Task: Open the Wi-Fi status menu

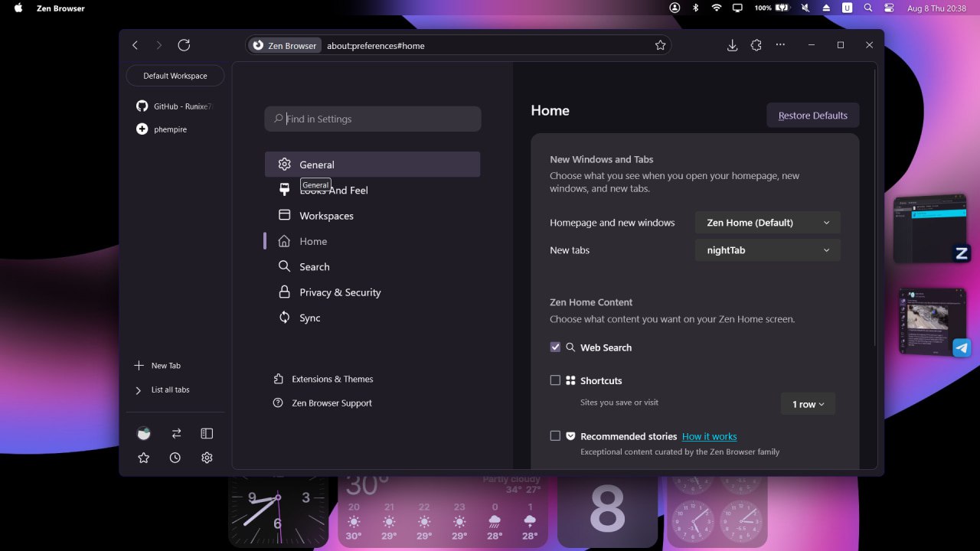Action: click(717, 8)
